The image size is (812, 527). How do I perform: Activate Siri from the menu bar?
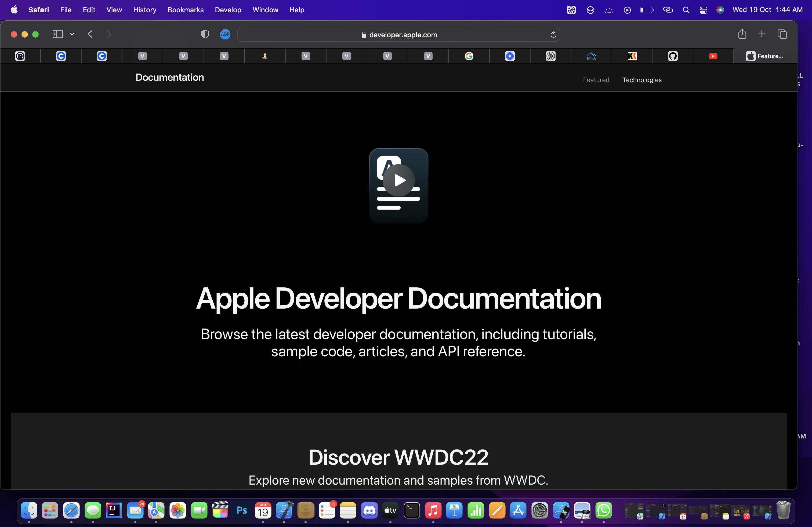720,10
